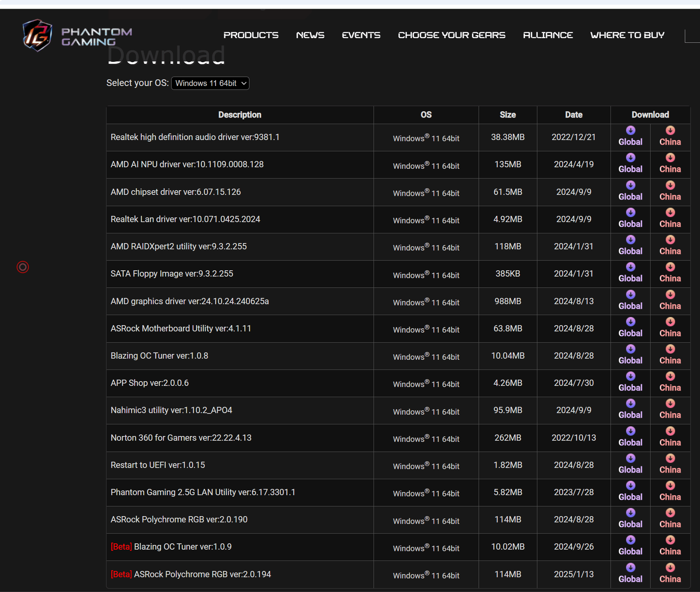Select the 988MB size cell
700x592 pixels.
508,301
